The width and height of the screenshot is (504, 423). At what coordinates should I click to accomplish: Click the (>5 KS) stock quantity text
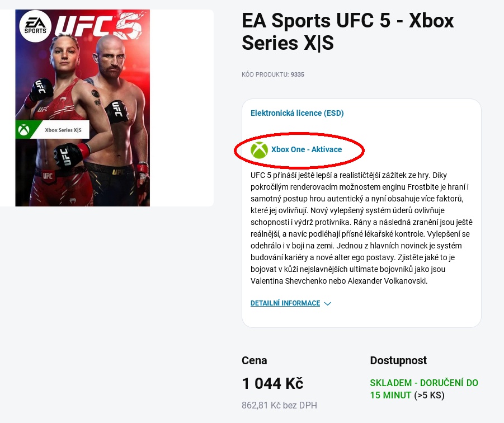pyautogui.click(x=429, y=396)
